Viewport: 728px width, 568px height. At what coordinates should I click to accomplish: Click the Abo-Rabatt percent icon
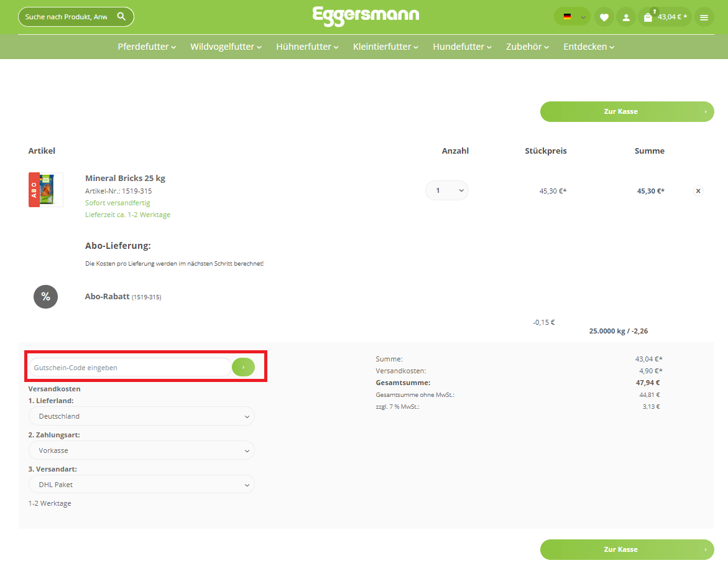pos(45,297)
